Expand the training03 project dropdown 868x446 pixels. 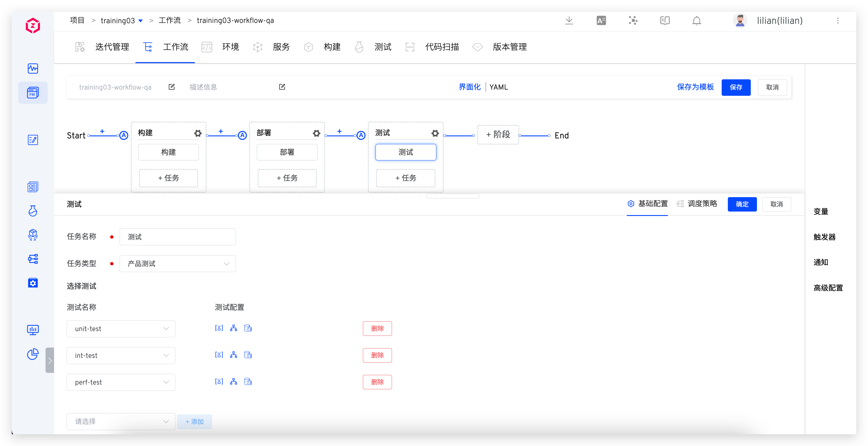[x=140, y=21]
